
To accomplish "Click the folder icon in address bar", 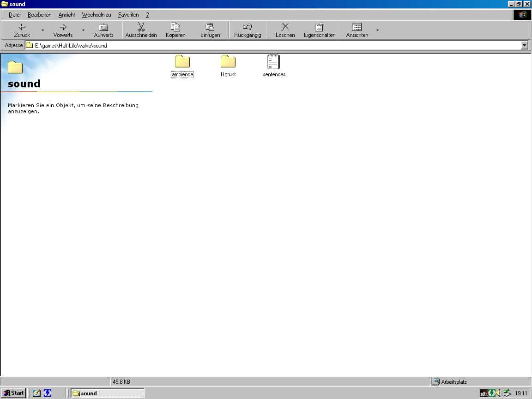I will [30, 45].
